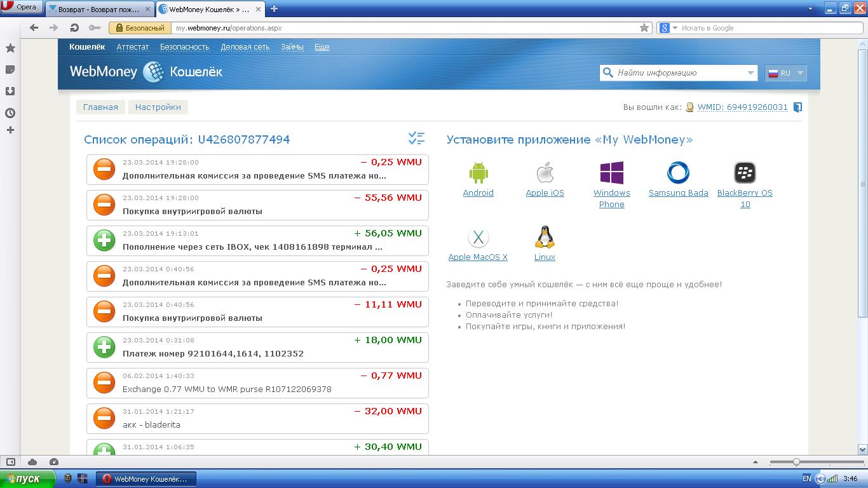Open the Аттестат menu item
This screenshot has height=488, width=868.
(x=133, y=47)
